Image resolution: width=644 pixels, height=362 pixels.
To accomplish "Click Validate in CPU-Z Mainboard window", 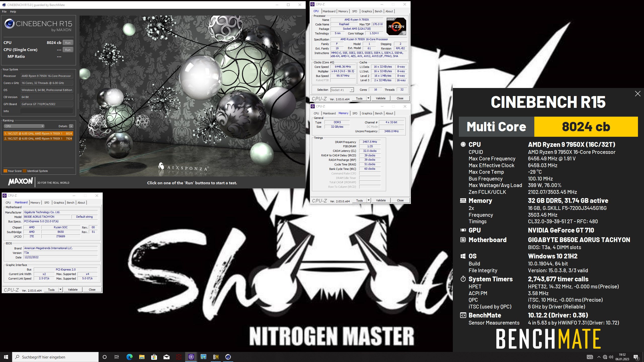I will coord(73,290).
